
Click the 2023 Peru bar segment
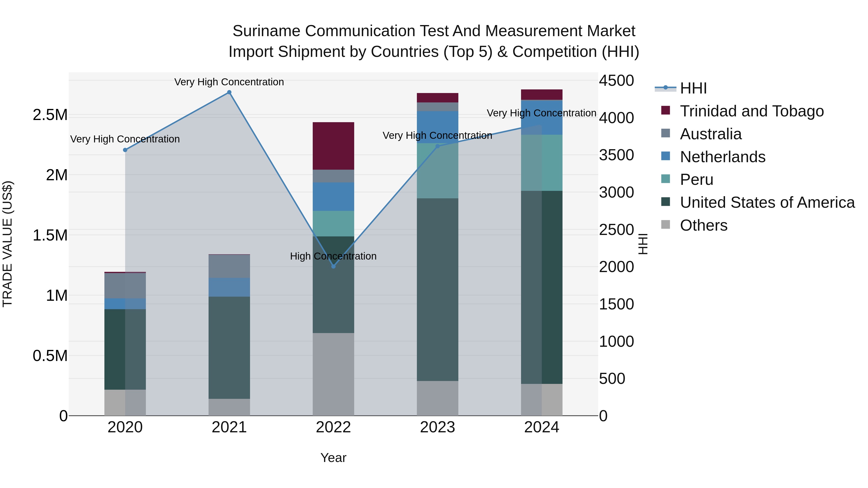click(x=437, y=171)
